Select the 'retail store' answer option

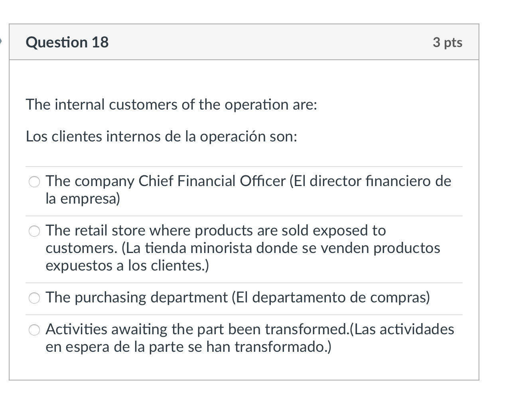(x=34, y=230)
